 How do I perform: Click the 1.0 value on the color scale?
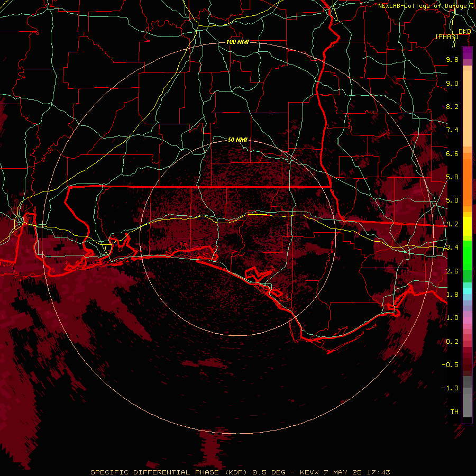tap(452, 318)
